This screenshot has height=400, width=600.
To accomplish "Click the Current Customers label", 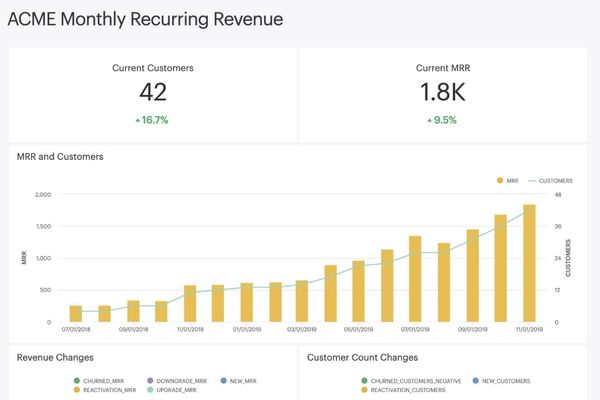I will pos(153,68).
